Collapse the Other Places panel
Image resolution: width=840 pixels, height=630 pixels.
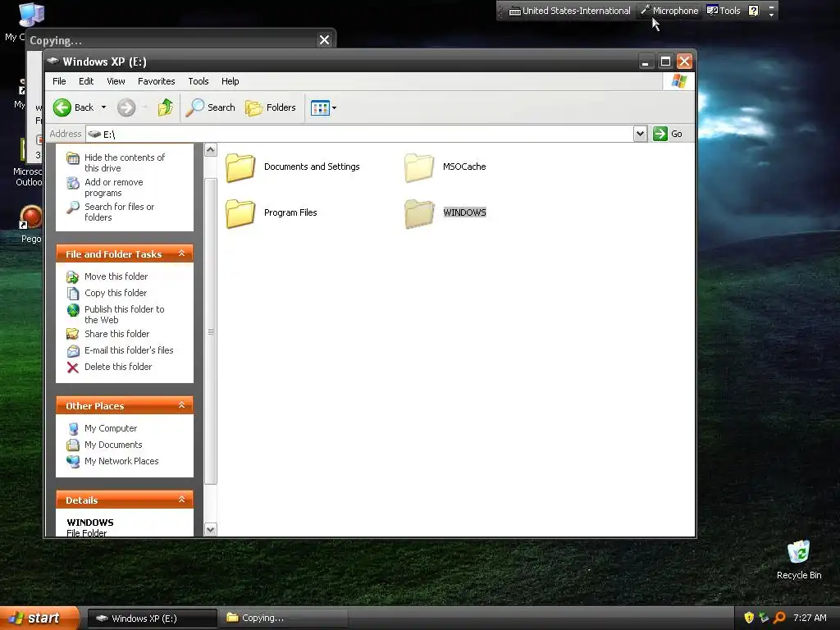click(x=181, y=405)
